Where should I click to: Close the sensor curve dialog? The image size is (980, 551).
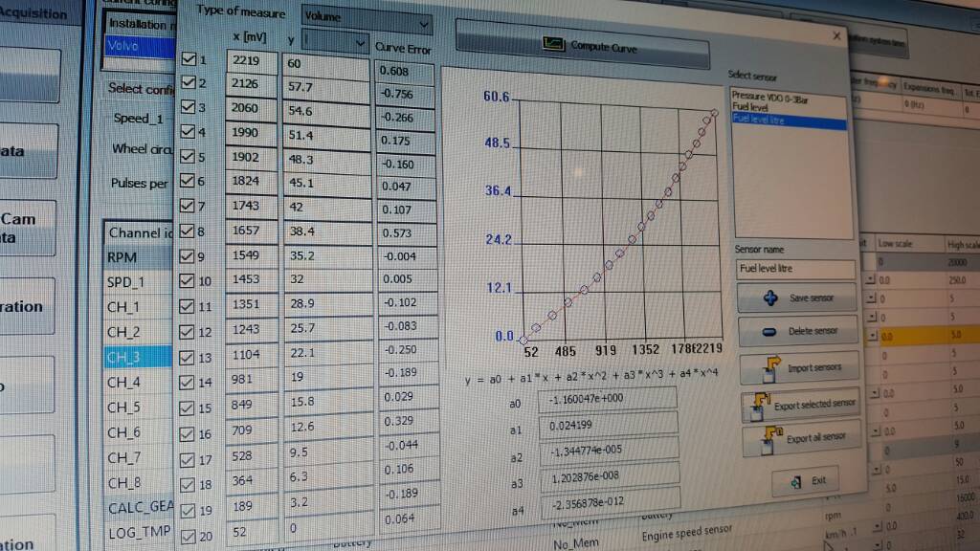[x=836, y=36]
